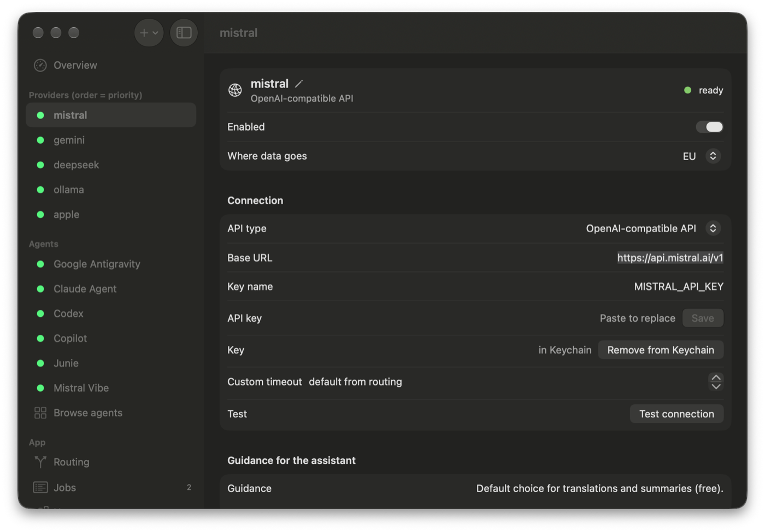The height and width of the screenshot is (532, 765).
Task: Click the Test connection button
Action: coord(676,414)
